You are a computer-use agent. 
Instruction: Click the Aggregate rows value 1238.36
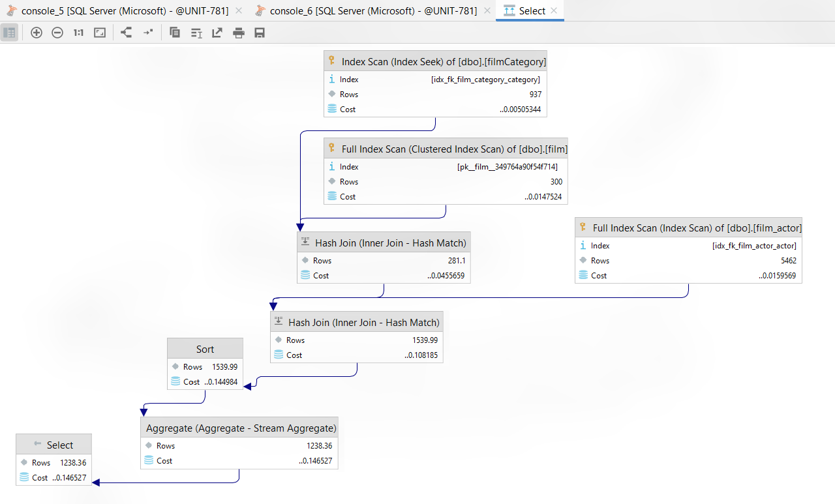[x=320, y=446]
